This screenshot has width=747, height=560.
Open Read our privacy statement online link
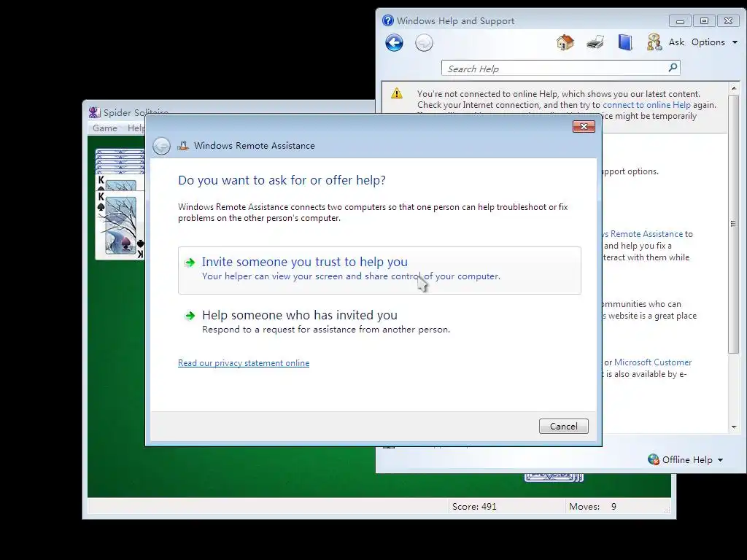(x=244, y=363)
